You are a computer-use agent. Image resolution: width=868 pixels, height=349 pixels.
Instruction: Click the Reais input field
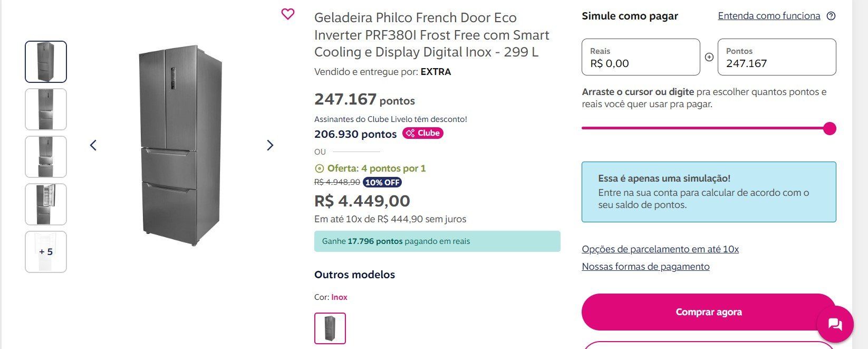click(641, 57)
